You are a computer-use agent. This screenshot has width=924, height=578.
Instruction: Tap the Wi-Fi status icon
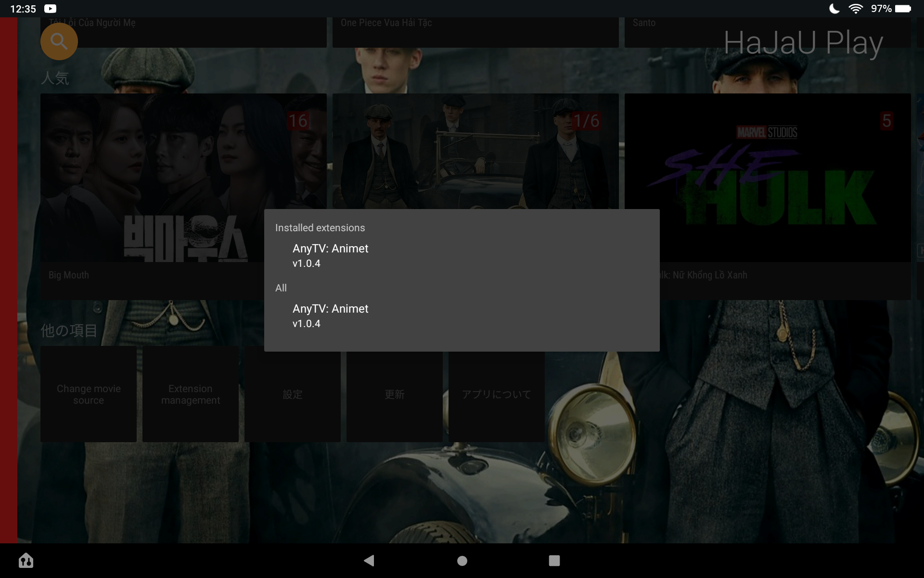coord(856,9)
